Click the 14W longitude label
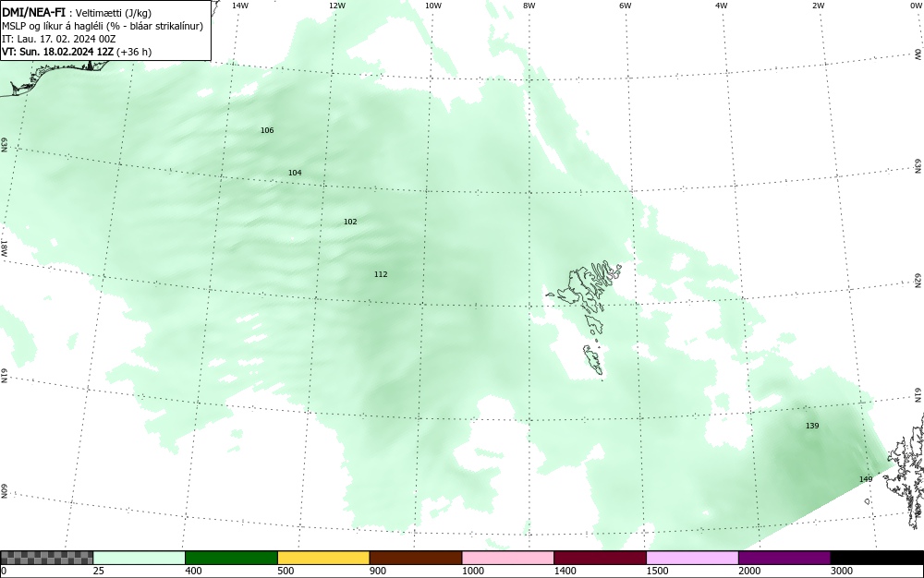Screen dimensions: 924x578 point(240,6)
